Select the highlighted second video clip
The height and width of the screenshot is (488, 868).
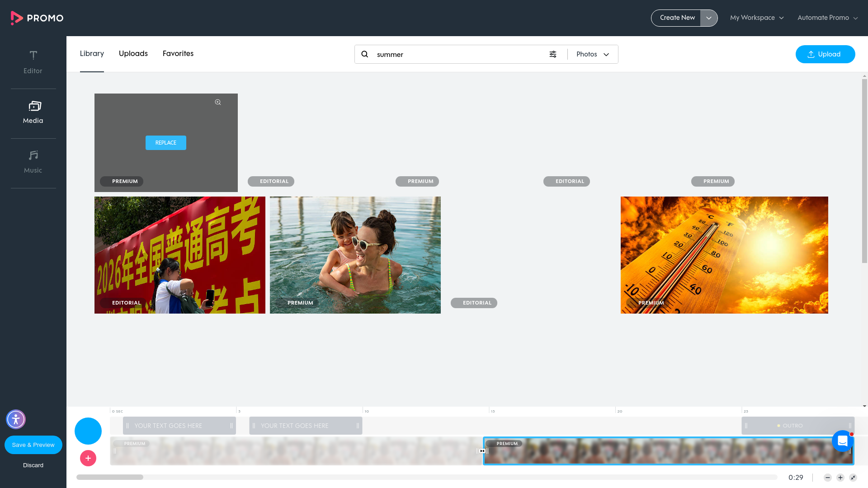pos(668,451)
